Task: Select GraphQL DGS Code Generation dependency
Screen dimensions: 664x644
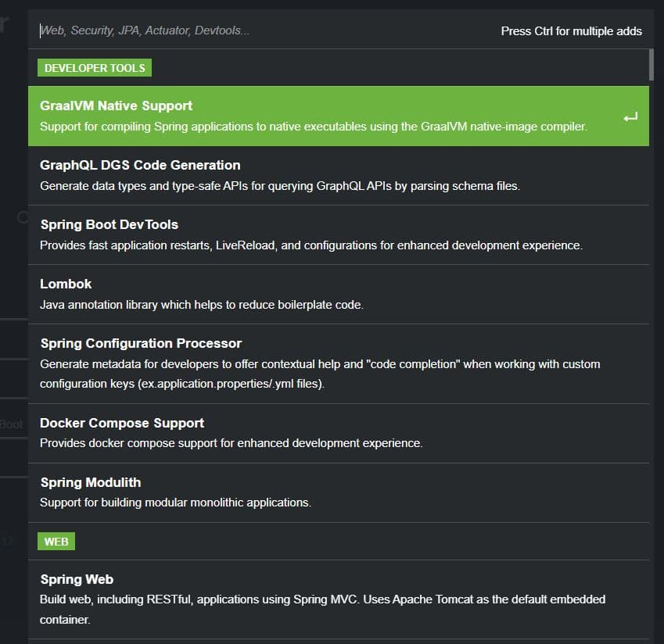Action: (339, 176)
